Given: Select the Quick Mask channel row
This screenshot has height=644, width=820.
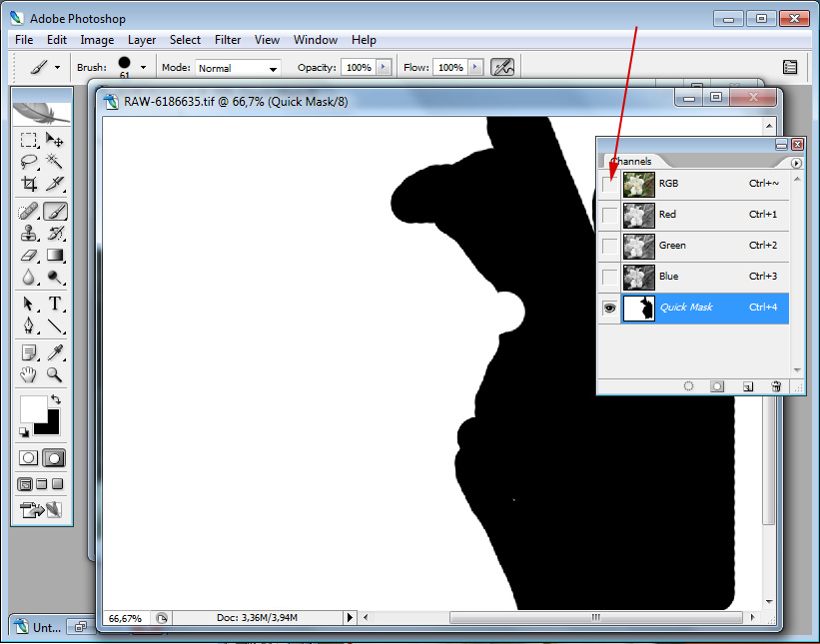Looking at the screenshot, I should (693, 308).
